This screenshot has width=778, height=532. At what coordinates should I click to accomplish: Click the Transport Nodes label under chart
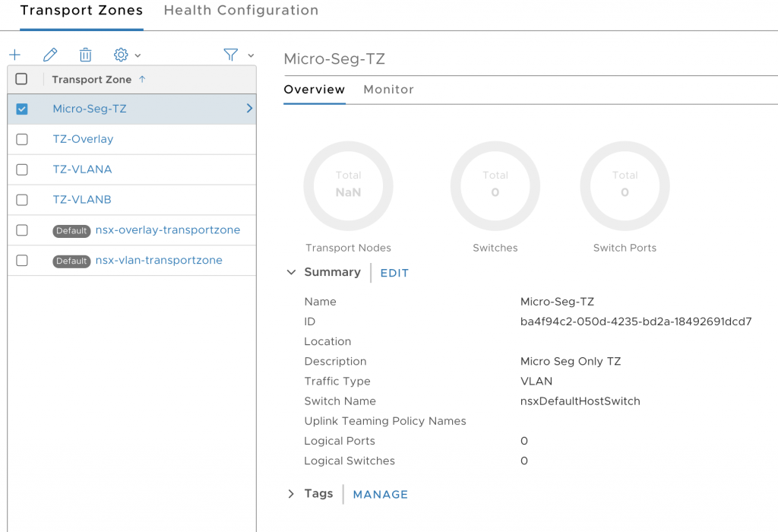pyautogui.click(x=348, y=248)
